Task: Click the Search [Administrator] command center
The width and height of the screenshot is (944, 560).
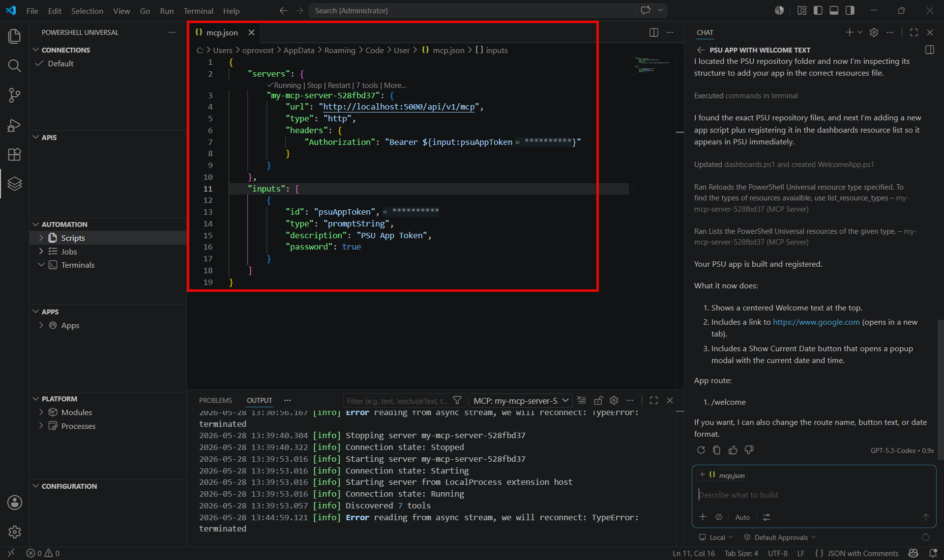Action: point(472,10)
